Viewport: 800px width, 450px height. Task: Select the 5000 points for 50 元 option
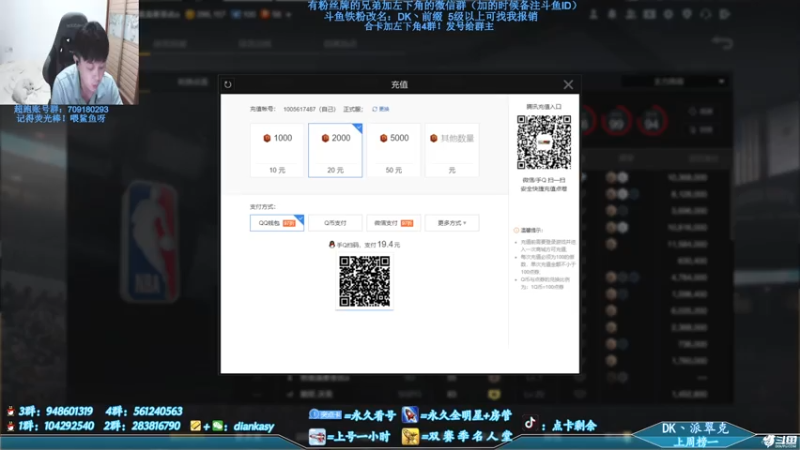(x=393, y=151)
